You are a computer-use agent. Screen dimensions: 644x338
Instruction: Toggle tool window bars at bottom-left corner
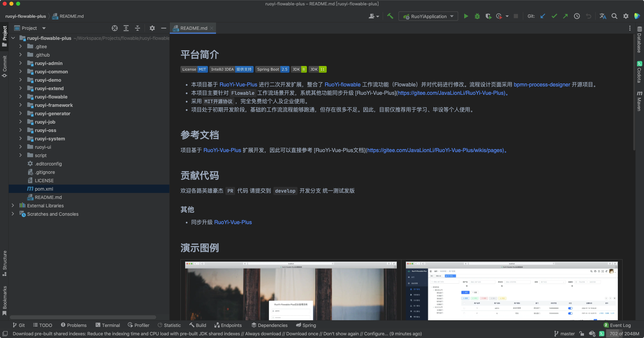pos(5,334)
